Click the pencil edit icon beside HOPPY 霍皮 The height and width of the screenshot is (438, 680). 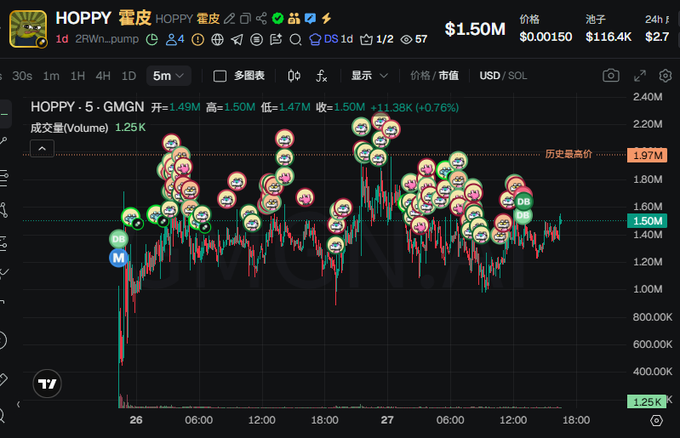[x=229, y=19]
